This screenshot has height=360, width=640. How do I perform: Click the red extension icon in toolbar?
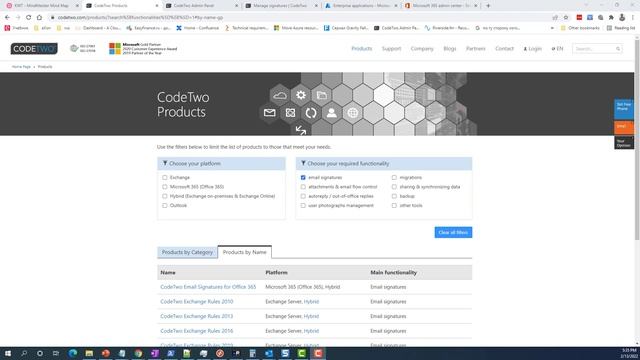[579, 18]
